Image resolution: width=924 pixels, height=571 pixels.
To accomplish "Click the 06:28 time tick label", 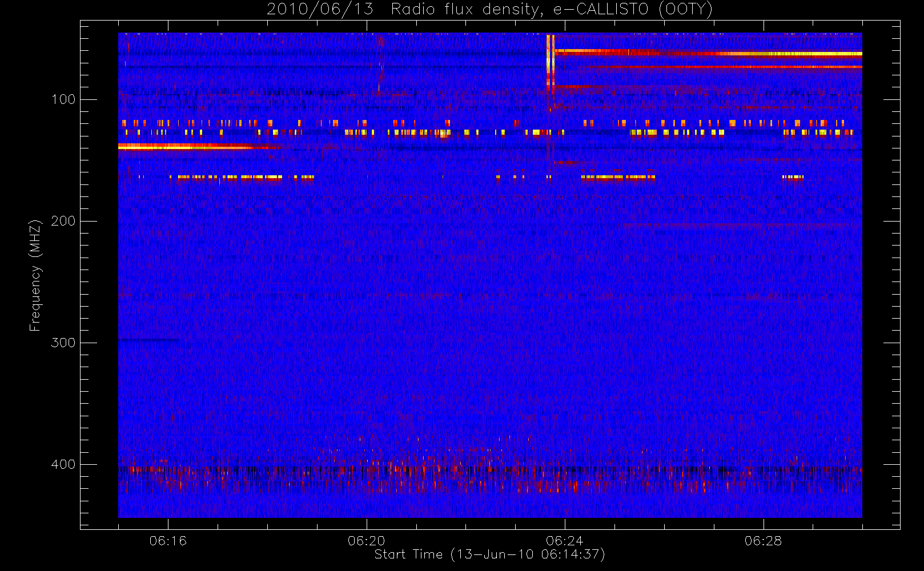I will pos(763,541).
